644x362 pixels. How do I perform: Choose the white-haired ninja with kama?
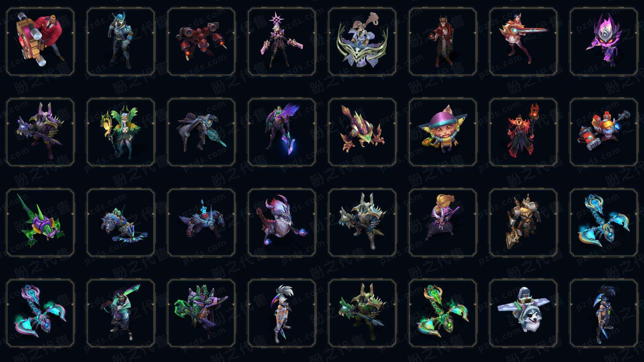282,313
